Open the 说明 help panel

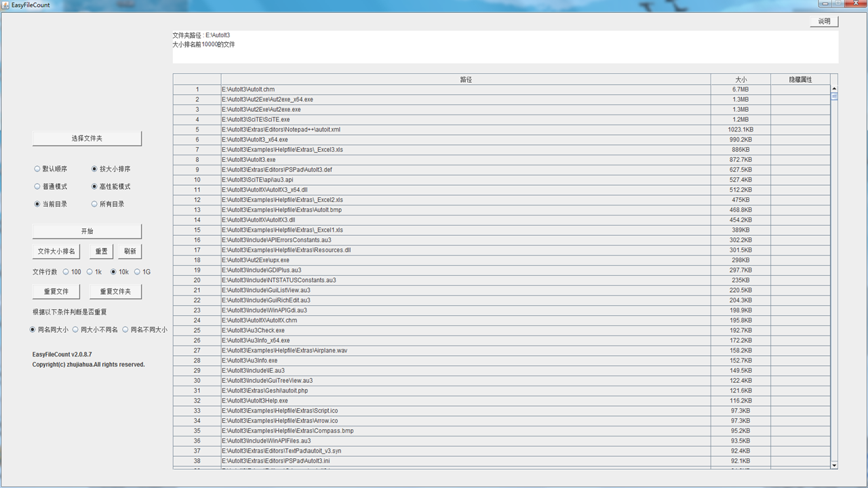pyautogui.click(x=823, y=21)
